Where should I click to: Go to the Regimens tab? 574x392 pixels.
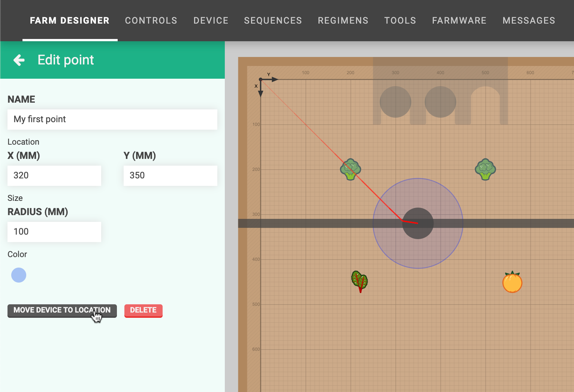(343, 21)
